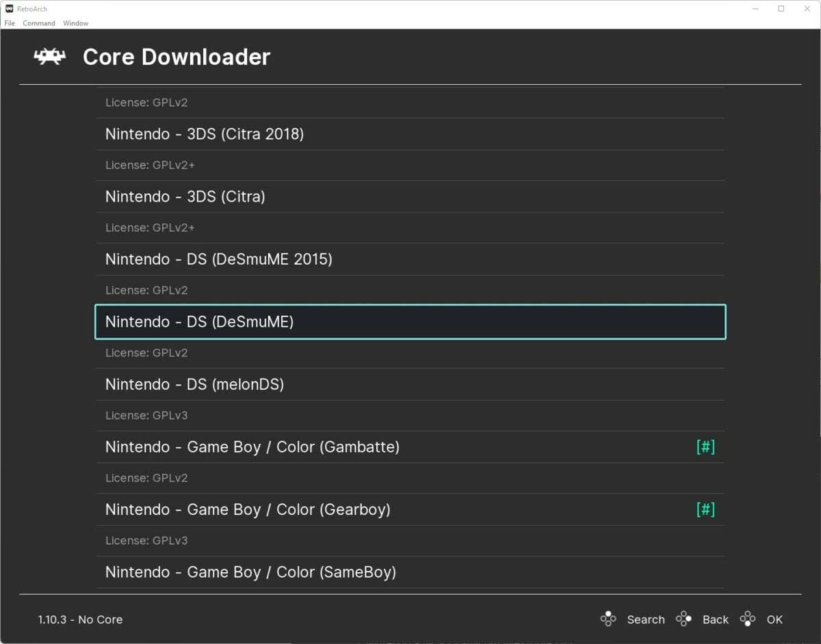Open the File menu
The width and height of the screenshot is (821, 644).
click(x=10, y=23)
